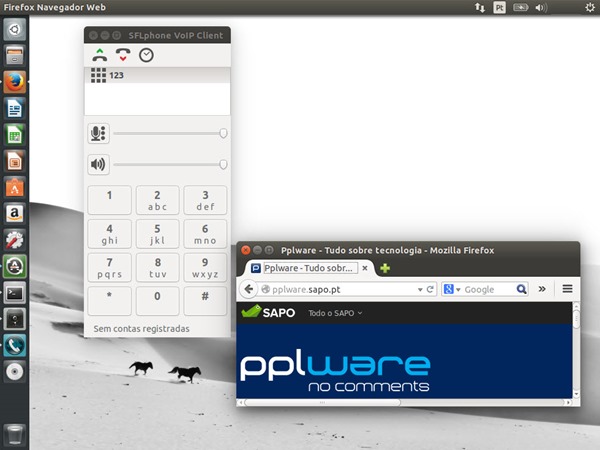Dial key 3 def on the keypad
Image resolution: width=600 pixels, height=450 pixels.
[205, 200]
